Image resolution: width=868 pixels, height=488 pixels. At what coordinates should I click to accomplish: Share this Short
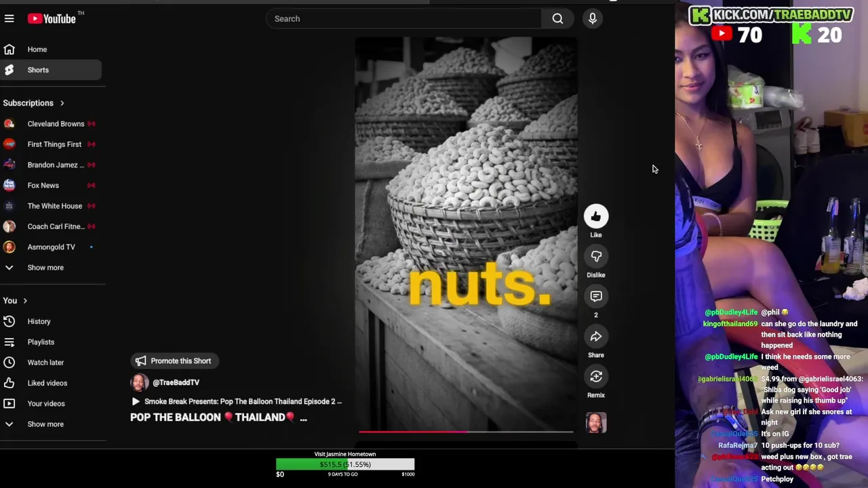coord(596,337)
